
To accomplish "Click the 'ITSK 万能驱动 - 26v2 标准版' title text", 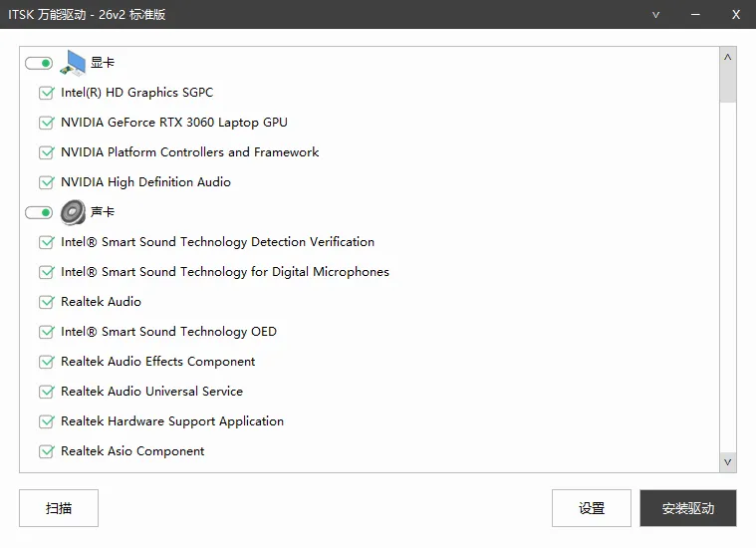I will (x=87, y=15).
